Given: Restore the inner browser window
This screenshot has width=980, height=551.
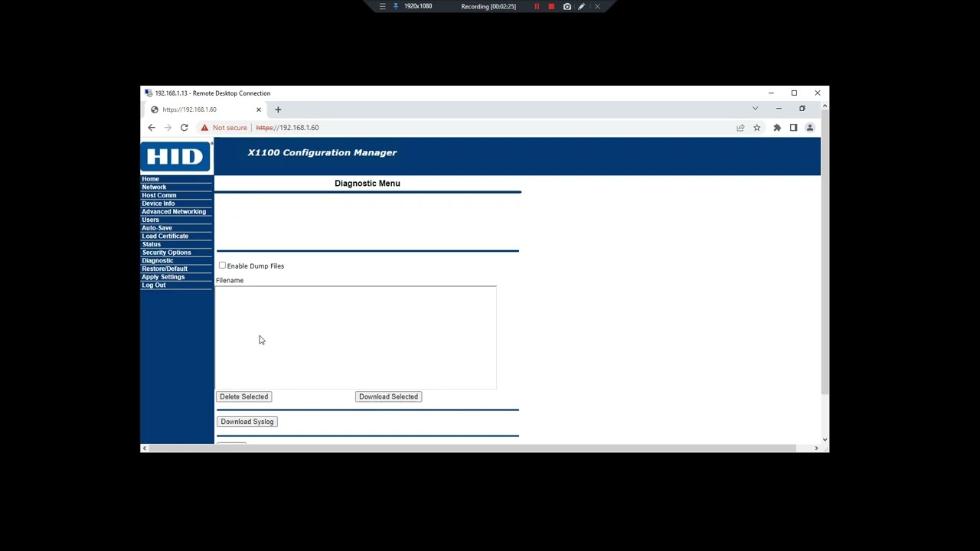Looking at the screenshot, I should click(x=802, y=109).
